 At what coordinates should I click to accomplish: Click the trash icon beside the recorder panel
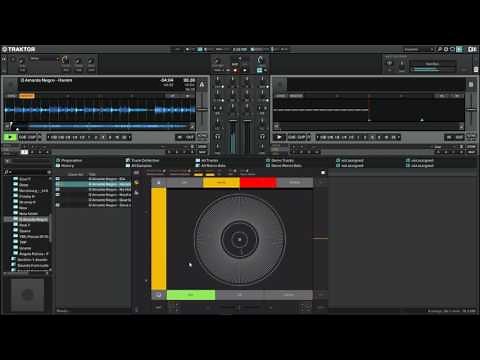tap(476, 69)
